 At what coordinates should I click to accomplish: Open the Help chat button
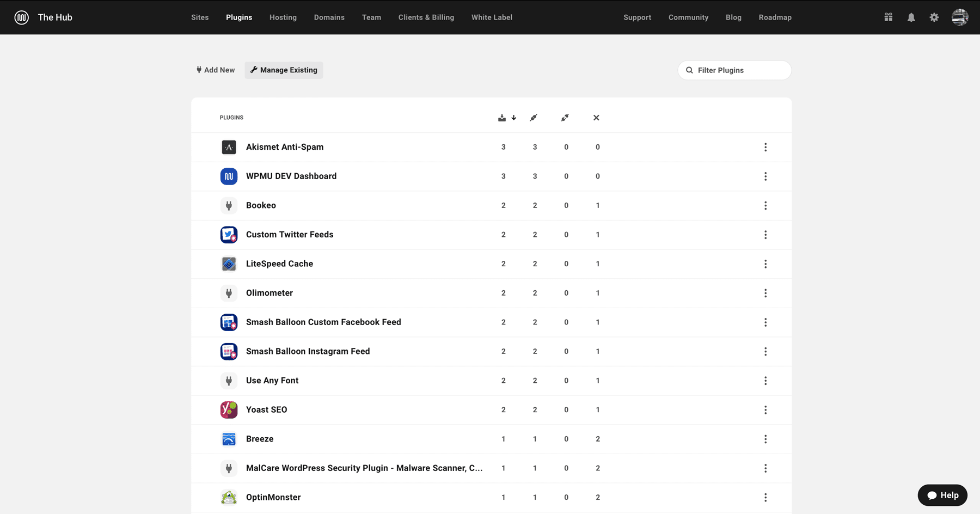pyautogui.click(x=942, y=495)
